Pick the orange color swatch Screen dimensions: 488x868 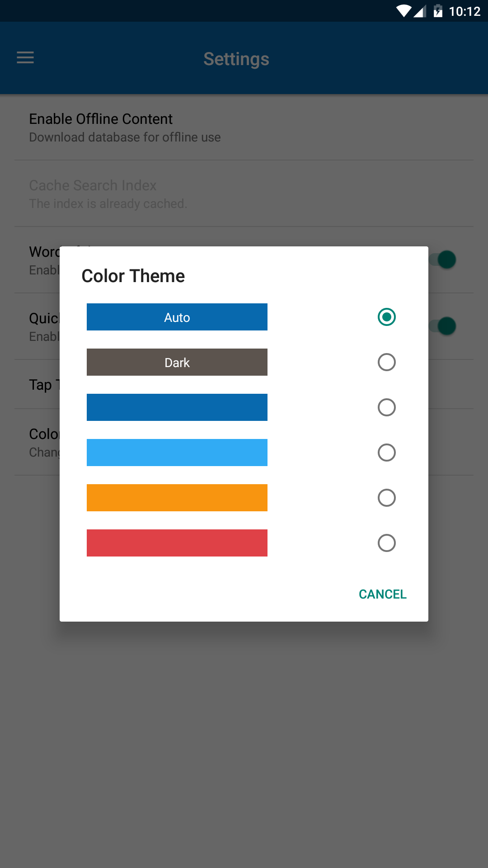tap(177, 498)
